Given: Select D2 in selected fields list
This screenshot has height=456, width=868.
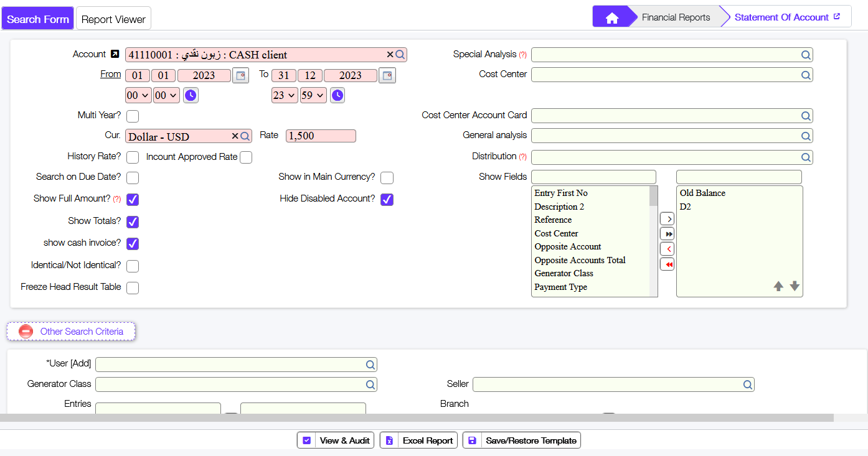Looking at the screenshot, I should click(x=685, y=207).
